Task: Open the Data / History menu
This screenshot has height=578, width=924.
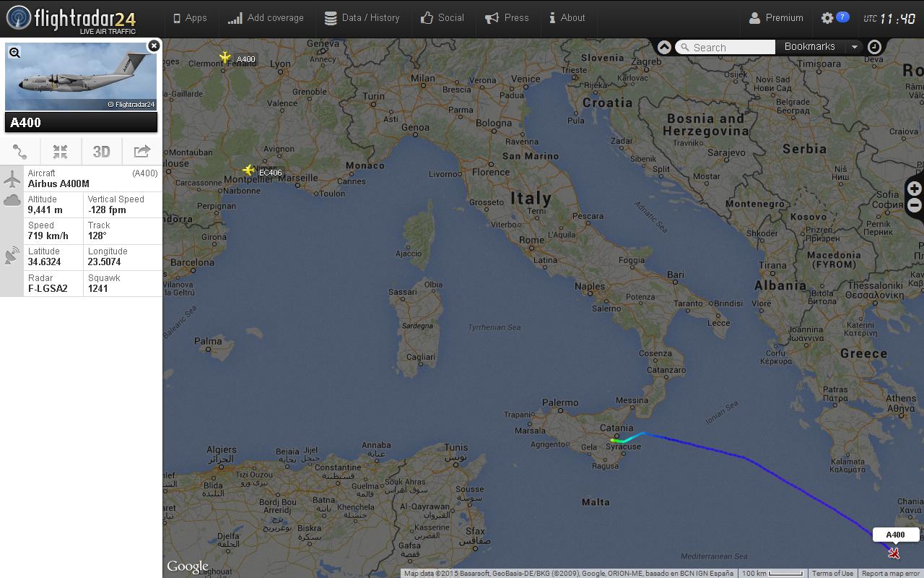Action: pyautogui.click(x=362, y=18)
